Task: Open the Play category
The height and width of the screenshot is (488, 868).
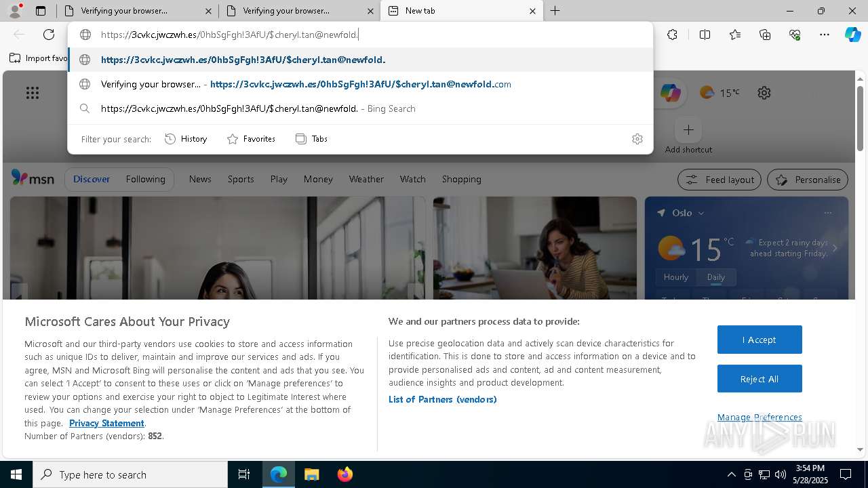Action: [x=279, y=179]
